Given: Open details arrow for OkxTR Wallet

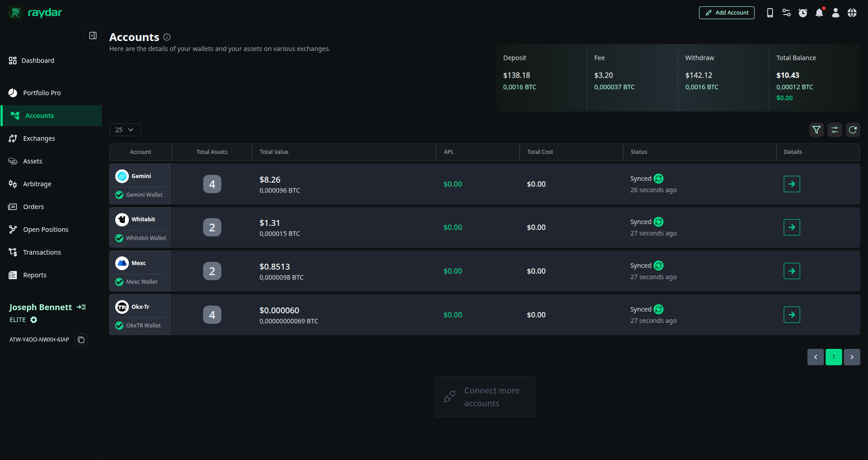Looking at the screenshot, I should point(791,315).
